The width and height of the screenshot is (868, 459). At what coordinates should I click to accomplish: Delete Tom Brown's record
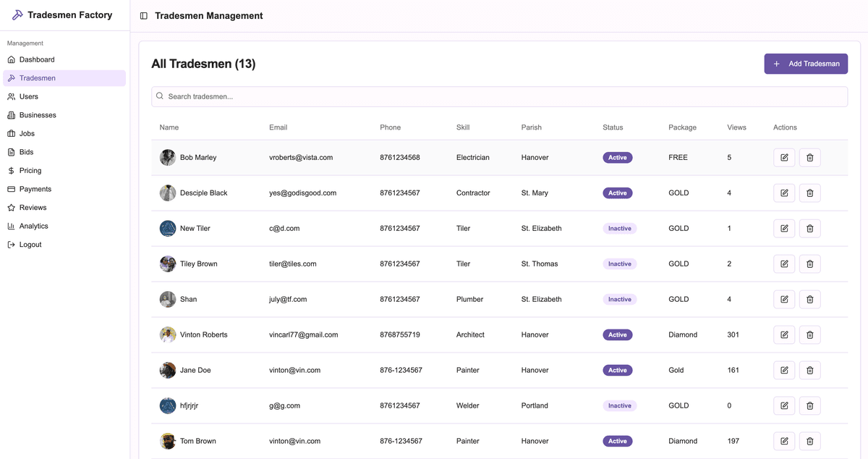[809, 441]
